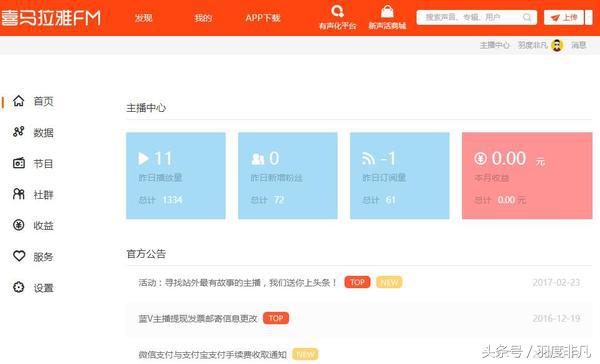The image size is (600, 364).
Task: Open the shopping bag mall icon
Action: coord(387,11)
